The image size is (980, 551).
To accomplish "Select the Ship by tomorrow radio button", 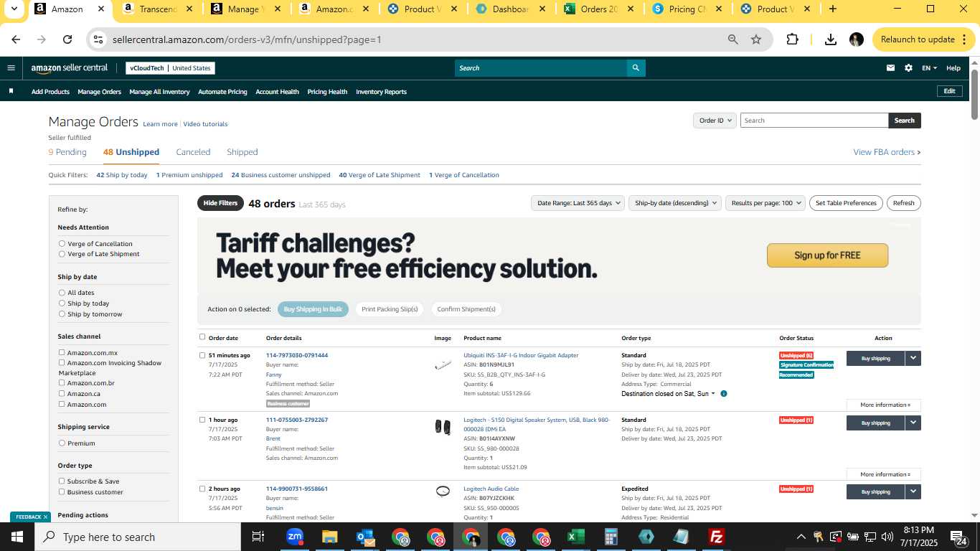I will (x=62, y=314).
